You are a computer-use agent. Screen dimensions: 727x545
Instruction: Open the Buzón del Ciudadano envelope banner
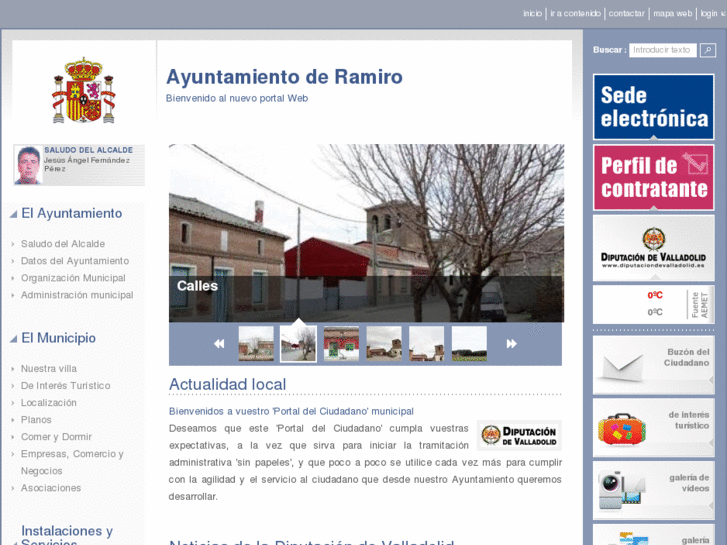(x=653, y=365)
